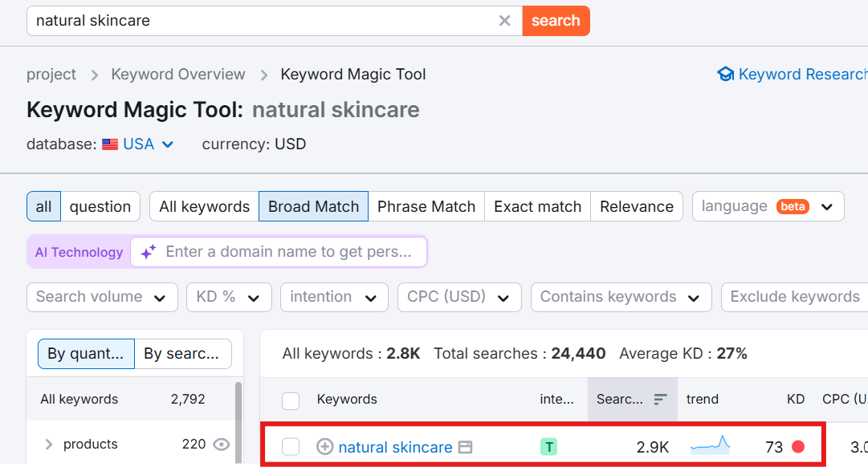This screenshot has width=868, height=467.
Task: Click the trend column header
Action: point(703,399)
